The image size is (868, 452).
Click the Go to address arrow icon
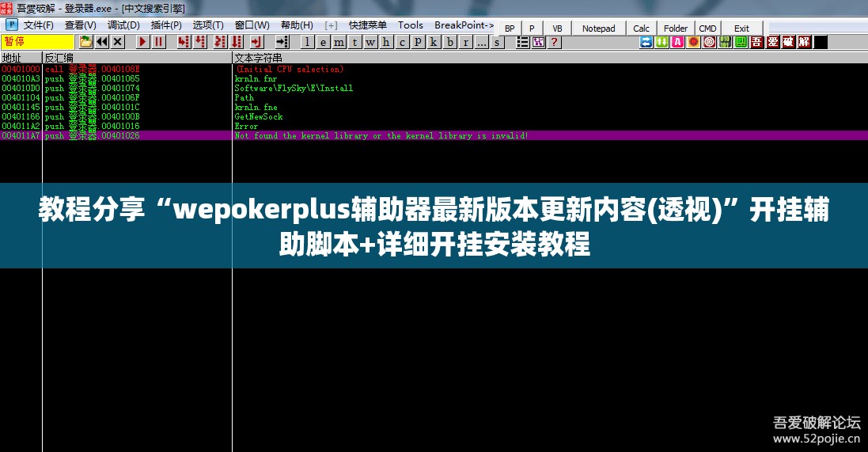282,41
